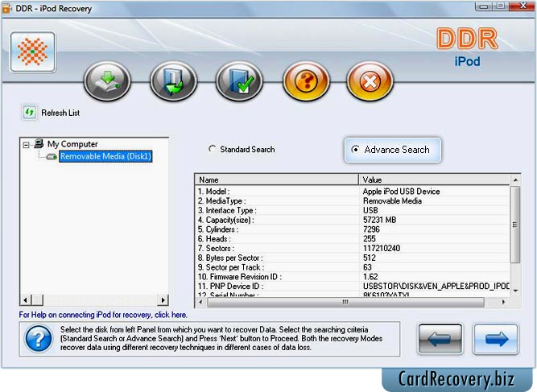This screenshot has width=537, height=392.
Task: Open the 'click here' iPod connection help link
Action: 171,315
